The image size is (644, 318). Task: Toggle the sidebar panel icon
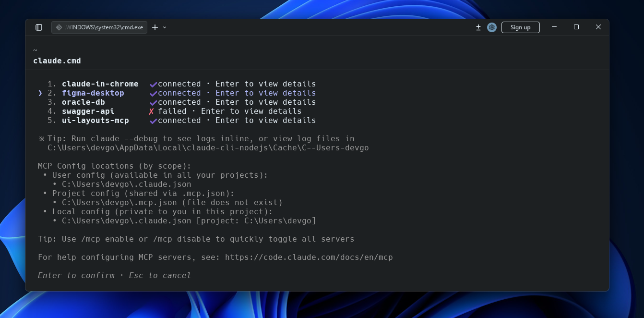tap(39, 27)
